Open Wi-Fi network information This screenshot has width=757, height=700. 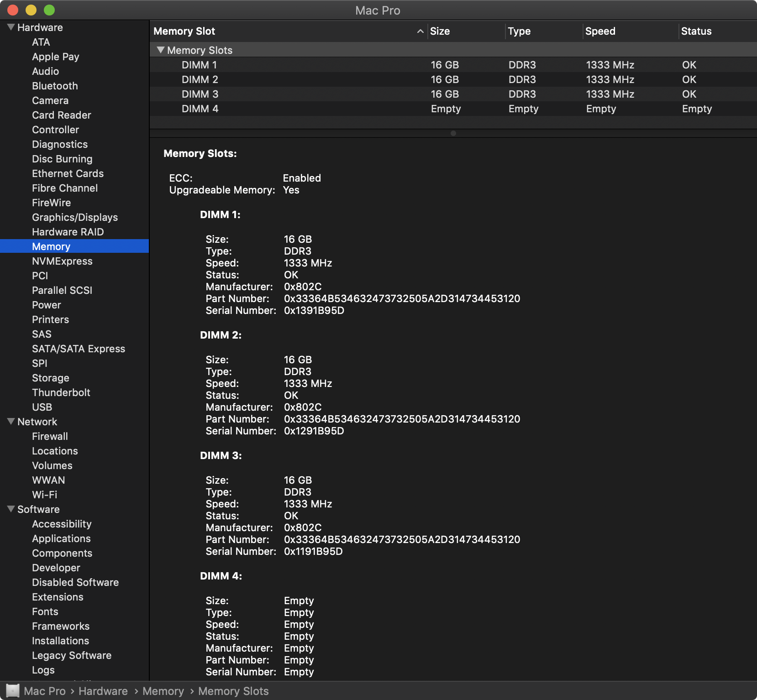pos(45,495)
